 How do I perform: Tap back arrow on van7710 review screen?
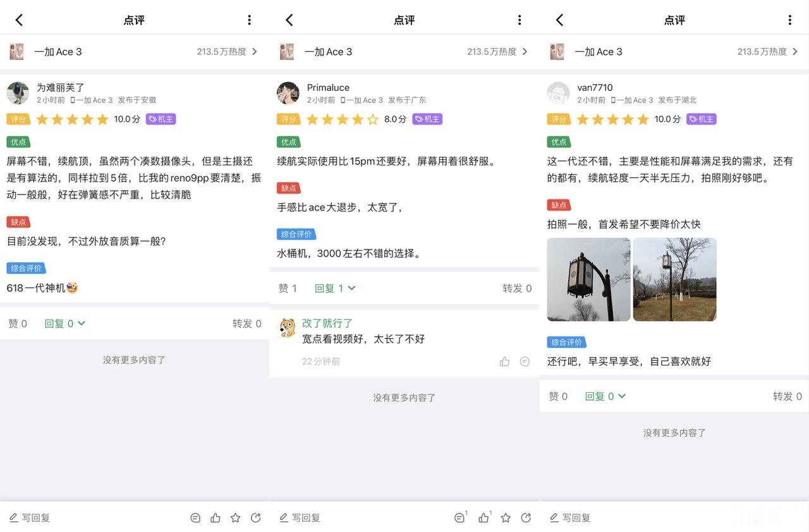click(x=559, y=20)
